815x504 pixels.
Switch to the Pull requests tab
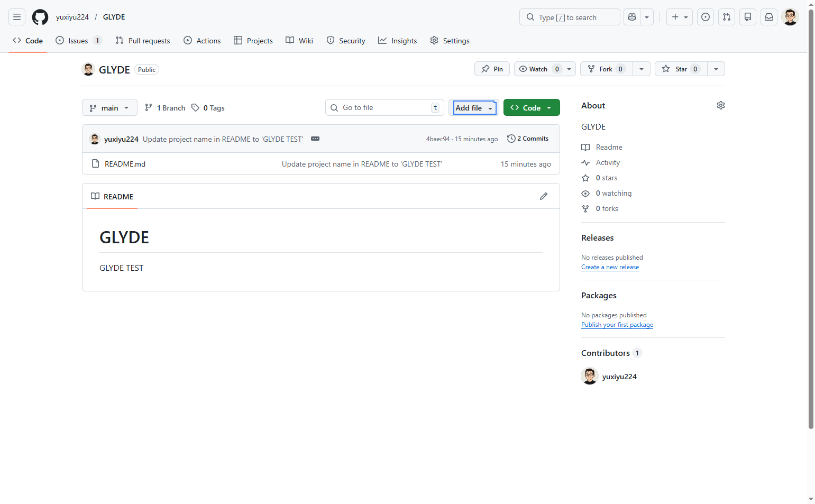143,41
